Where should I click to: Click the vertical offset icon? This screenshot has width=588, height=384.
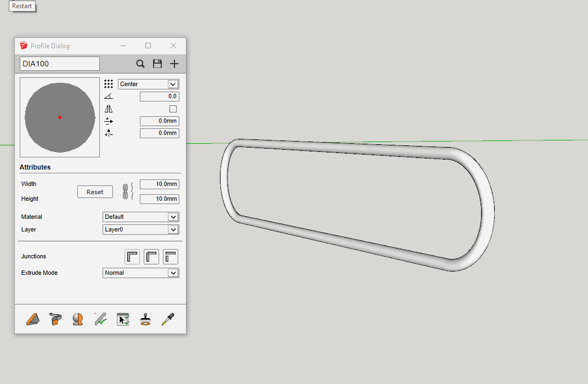click(109, 133)
